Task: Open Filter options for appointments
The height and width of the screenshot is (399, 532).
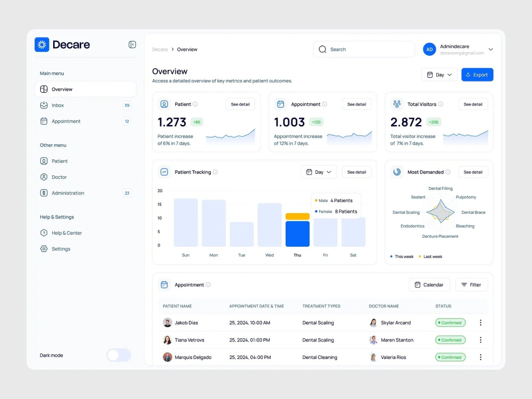Action: point(471,285)
